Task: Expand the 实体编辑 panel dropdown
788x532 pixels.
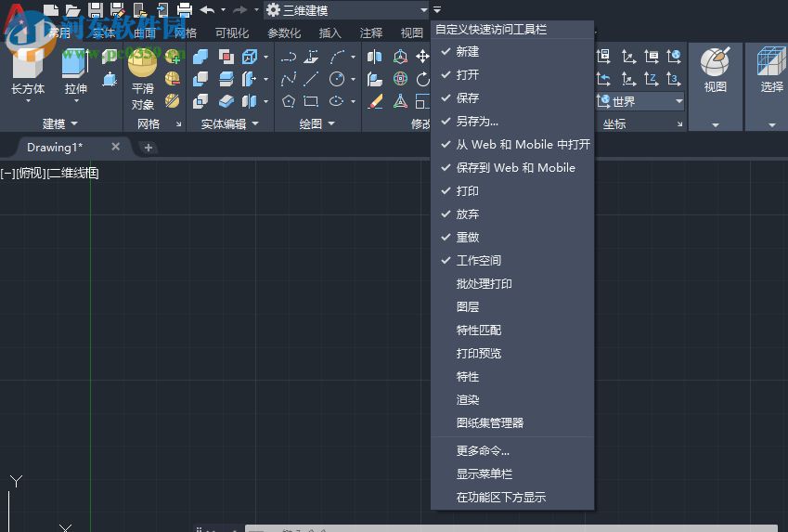Action: pos(255,123)
